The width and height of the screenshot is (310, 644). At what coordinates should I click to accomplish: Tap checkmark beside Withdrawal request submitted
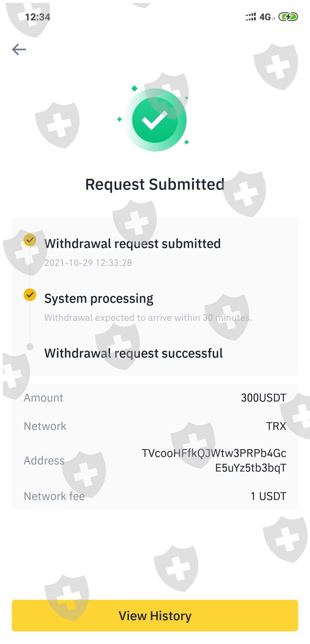30,240
